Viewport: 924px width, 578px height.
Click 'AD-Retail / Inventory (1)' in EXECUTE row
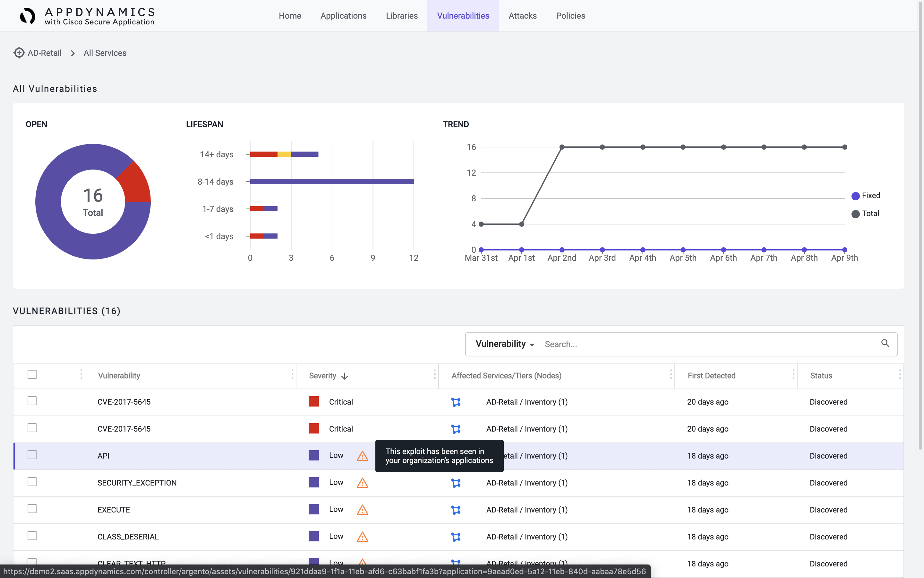coord(527,510)
